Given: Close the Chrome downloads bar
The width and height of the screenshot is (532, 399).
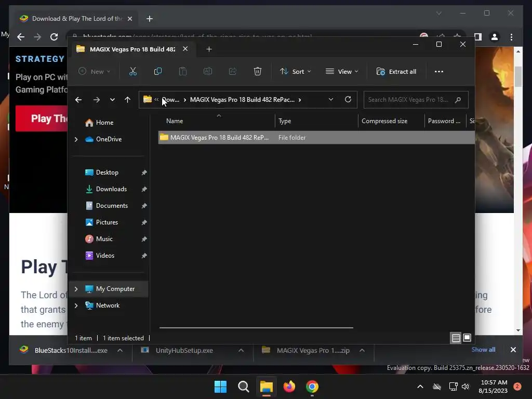Looking at the screenshot, I should click(x=513, y=350).
